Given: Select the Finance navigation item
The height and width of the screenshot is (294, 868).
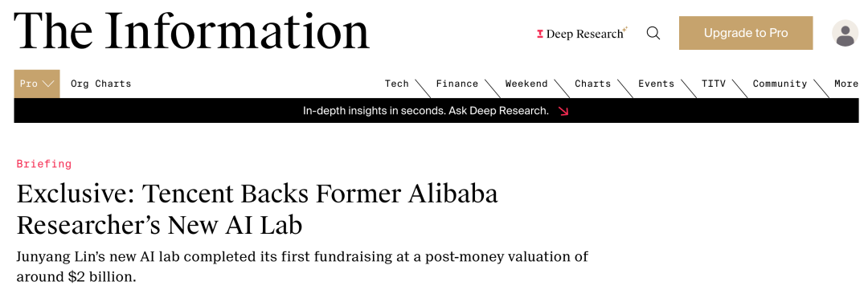Looking at the screenshot, I should (457, 84).
